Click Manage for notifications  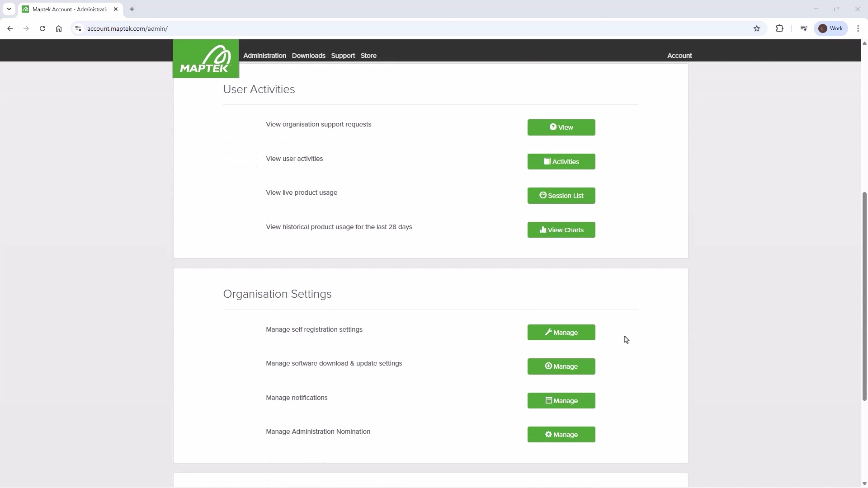click(x=561, y=401)
